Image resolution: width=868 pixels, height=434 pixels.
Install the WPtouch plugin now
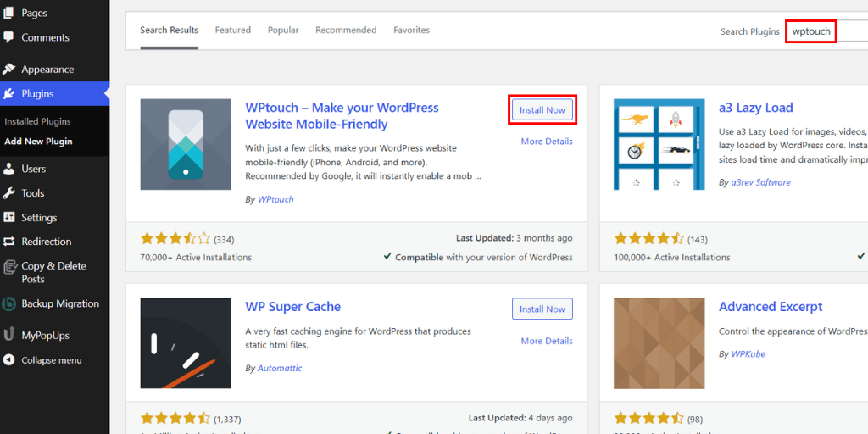click(x=542, y=109)
